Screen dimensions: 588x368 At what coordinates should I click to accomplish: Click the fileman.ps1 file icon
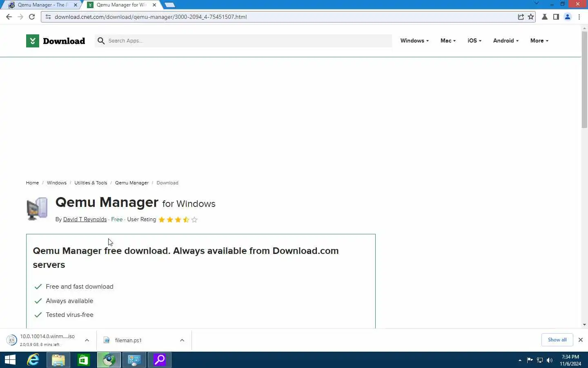[107, 340]
